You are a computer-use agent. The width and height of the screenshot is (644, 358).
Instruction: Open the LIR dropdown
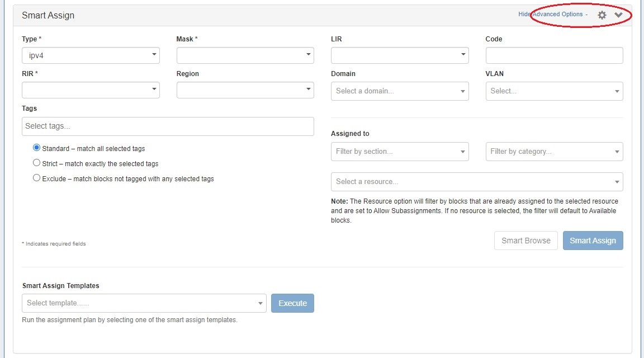(400, 55)
